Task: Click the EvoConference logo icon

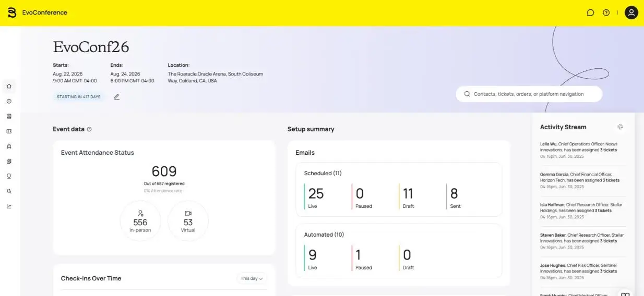Action: [12, 13]
